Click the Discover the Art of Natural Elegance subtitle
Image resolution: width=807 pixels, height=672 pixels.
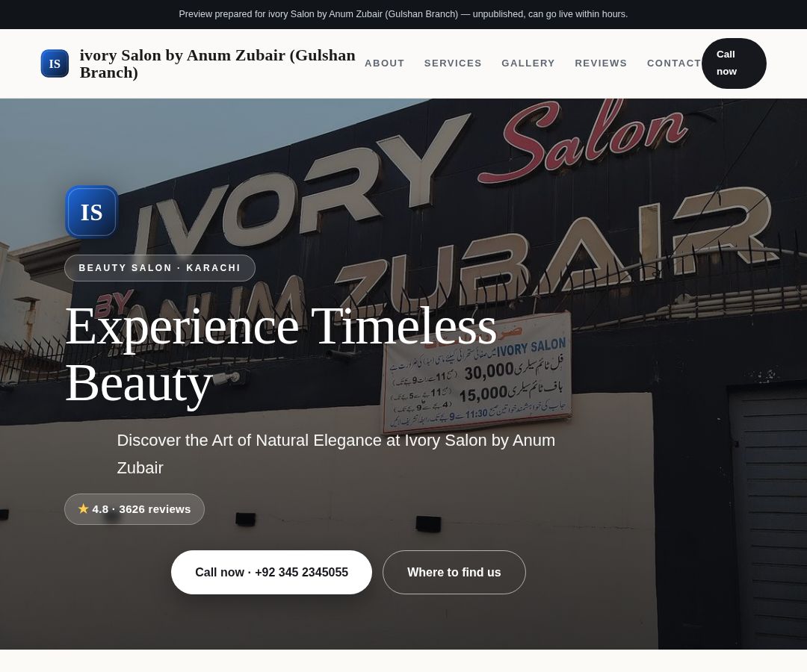[x=336, y=454]
